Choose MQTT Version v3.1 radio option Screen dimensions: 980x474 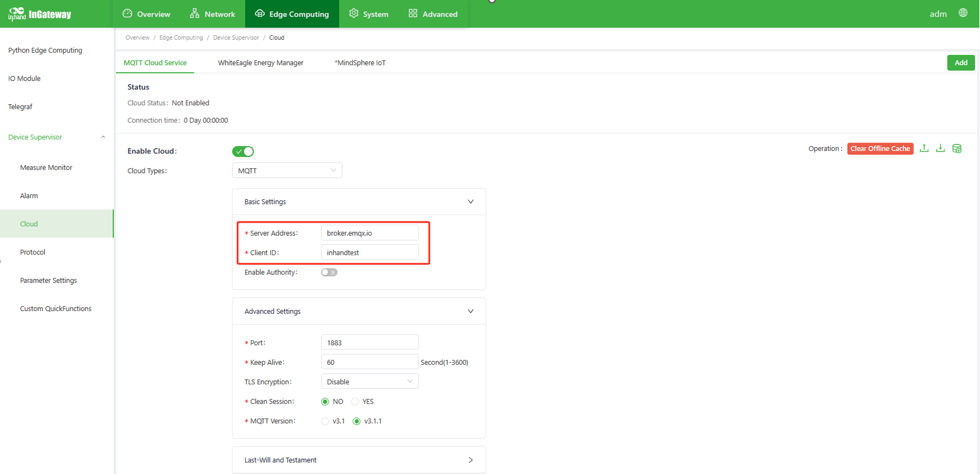(x=325, y=421)
